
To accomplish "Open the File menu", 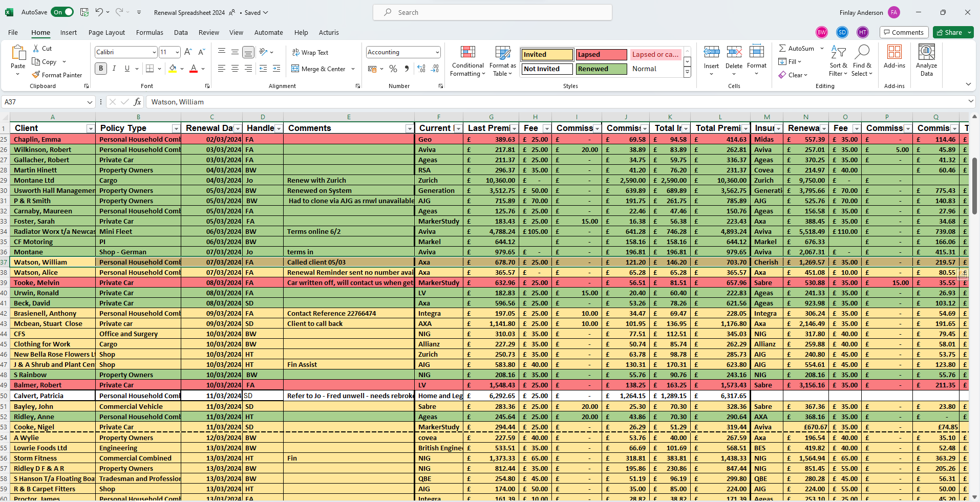I will coord(13,32).
